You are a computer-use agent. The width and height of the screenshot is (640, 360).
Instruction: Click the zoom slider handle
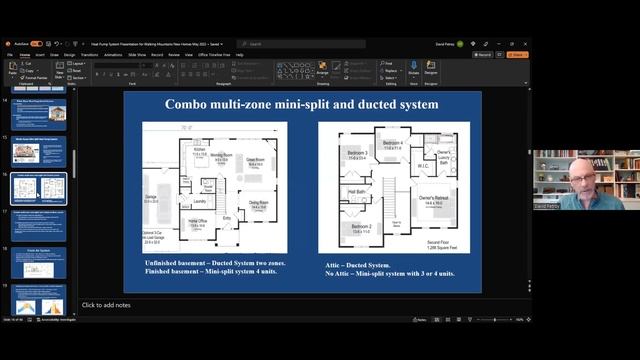click(x=495, y=320)
